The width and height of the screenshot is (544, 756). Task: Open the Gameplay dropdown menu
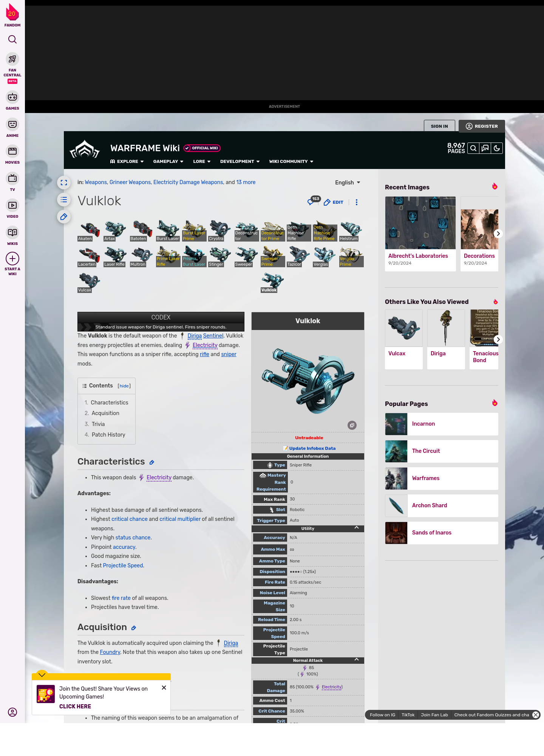pos(168,161)
